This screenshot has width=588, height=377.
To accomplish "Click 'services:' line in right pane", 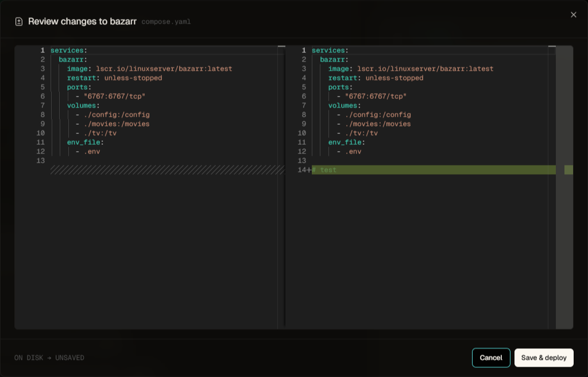I will pos(330,51).
